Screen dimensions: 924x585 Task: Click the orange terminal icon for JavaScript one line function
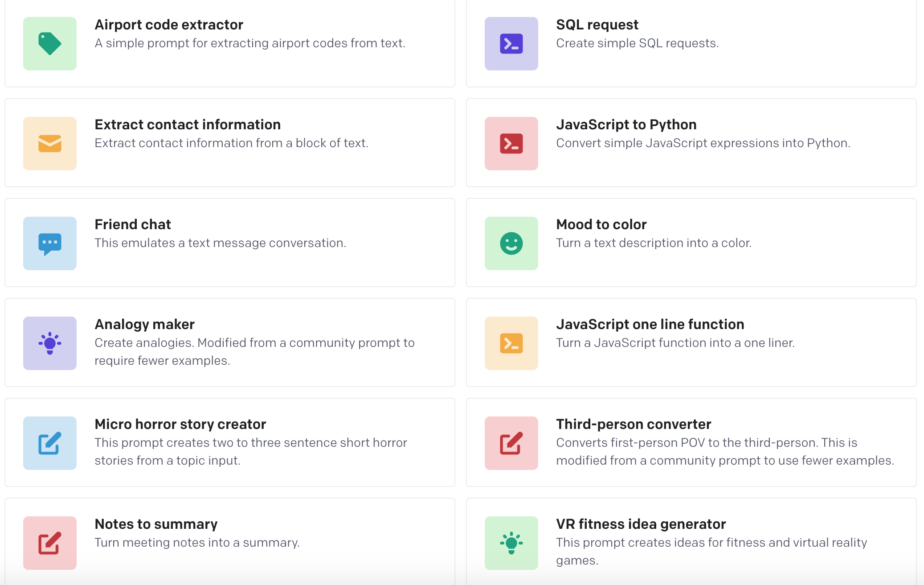tap(511, 343)
